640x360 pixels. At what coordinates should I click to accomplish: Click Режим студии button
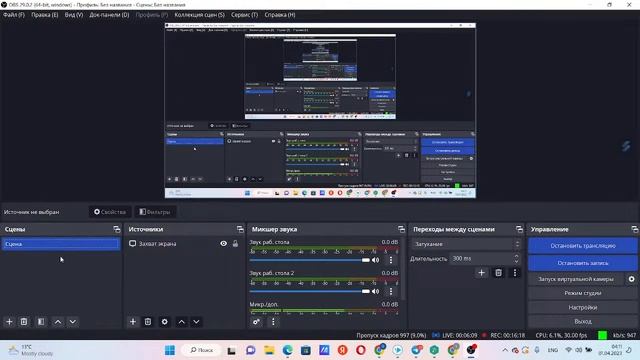(582, 293)
